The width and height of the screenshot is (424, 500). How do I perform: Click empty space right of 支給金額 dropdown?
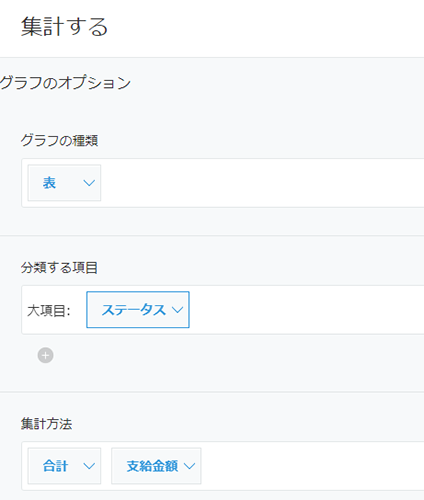[x=313, y=466]
